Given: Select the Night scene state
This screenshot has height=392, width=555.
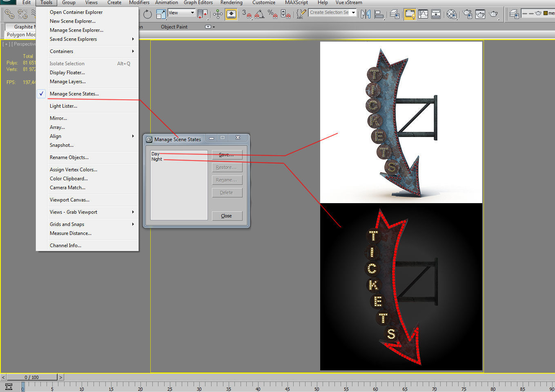Looking at the screenshot, I should coord(157,159).
